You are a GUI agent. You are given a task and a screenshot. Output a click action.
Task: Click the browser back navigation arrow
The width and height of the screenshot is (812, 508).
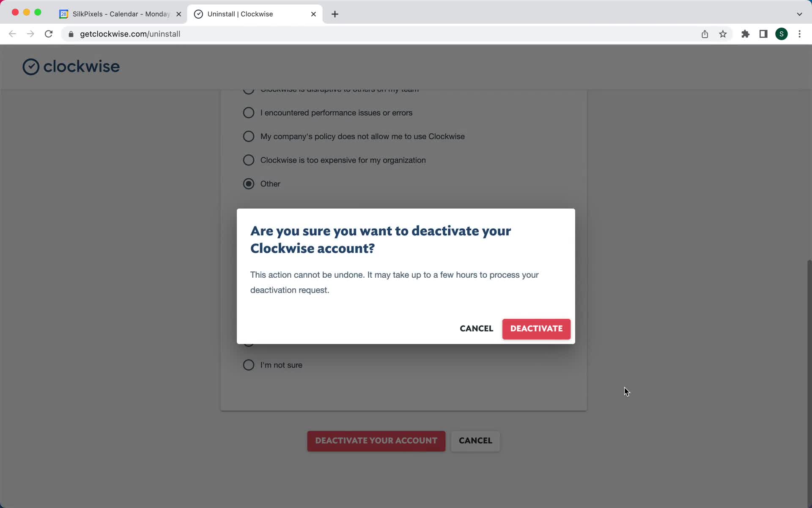coord(12,34)
